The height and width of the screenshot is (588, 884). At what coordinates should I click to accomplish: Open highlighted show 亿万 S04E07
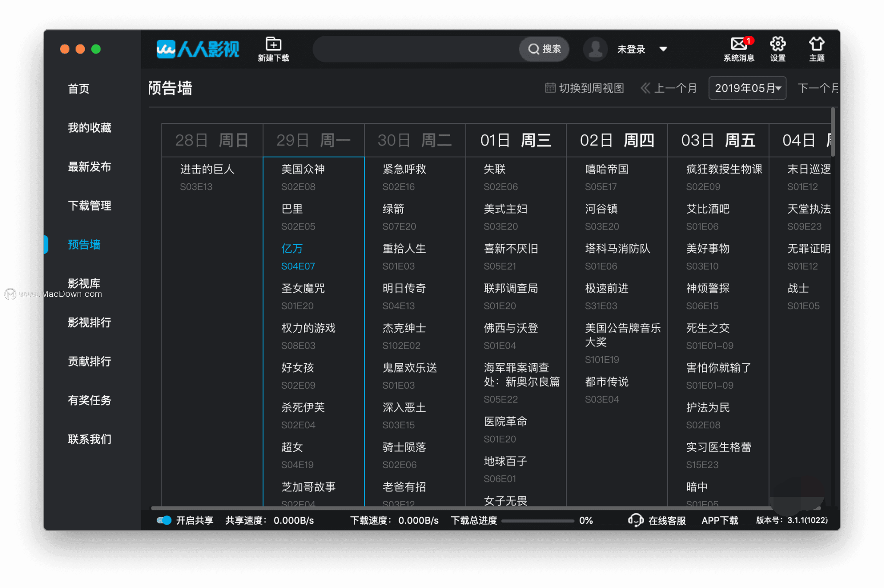coord(298,257)
